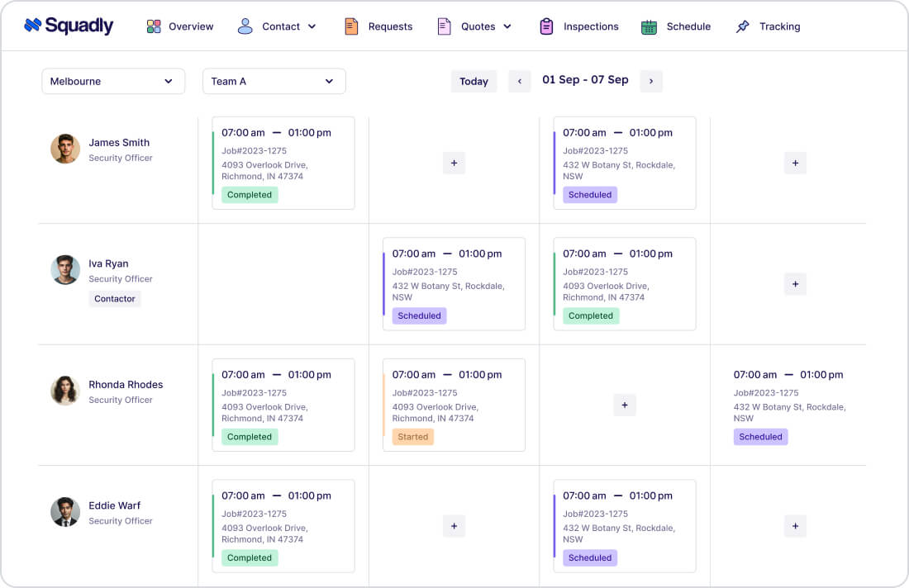Click the Inspections clipboard icon
909x588 pixels.
(x=546, y=26)
